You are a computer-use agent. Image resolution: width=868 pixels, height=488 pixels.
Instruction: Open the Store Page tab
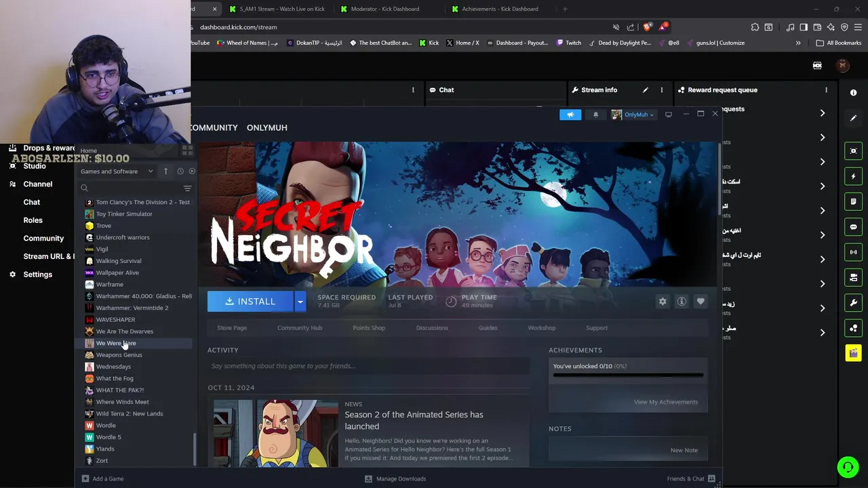[x=232, y=328]
